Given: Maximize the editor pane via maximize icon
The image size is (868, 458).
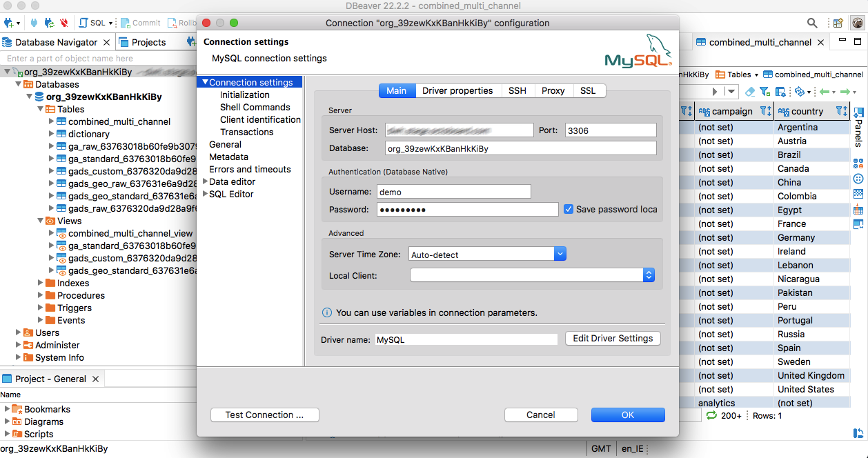Looking at the screenshot, I should click(858, 41).
